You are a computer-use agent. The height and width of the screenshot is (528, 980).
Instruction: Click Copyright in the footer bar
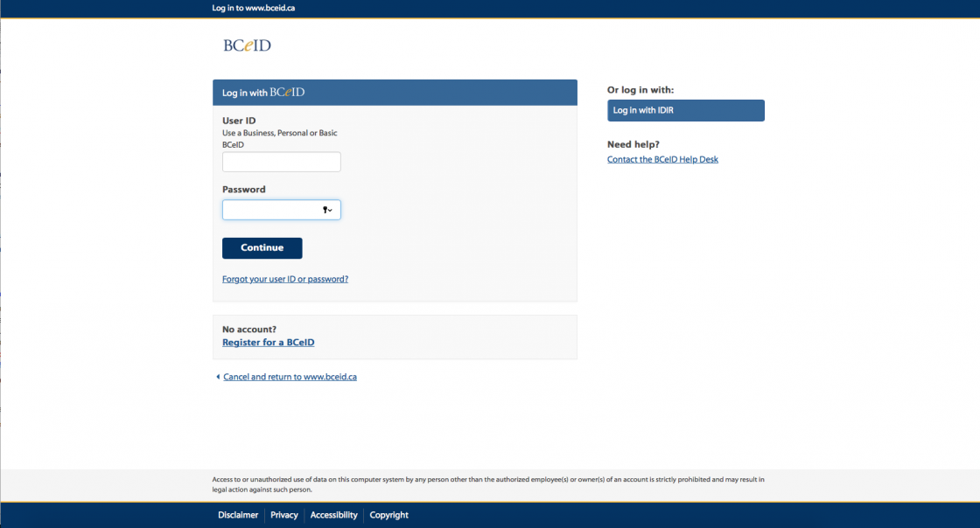388,515
